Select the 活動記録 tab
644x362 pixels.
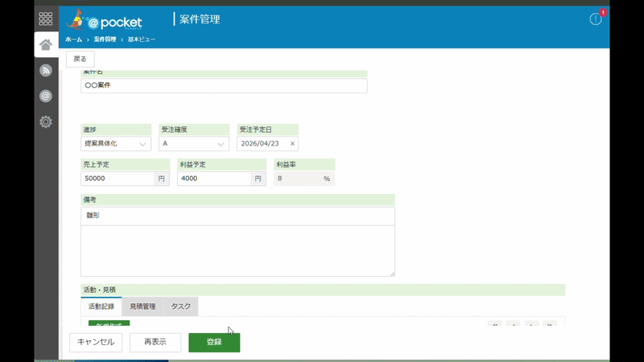coord(101,306)
